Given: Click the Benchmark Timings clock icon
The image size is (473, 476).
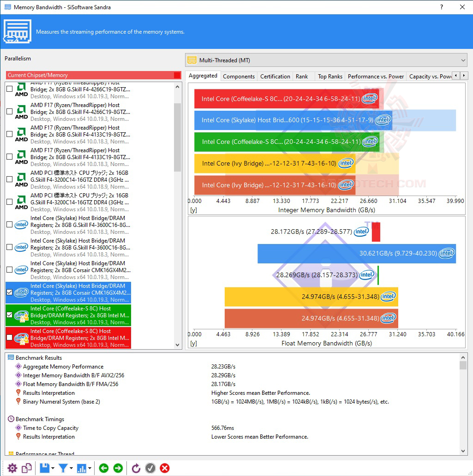Looking at the screenshot, I should click(11, 419).
